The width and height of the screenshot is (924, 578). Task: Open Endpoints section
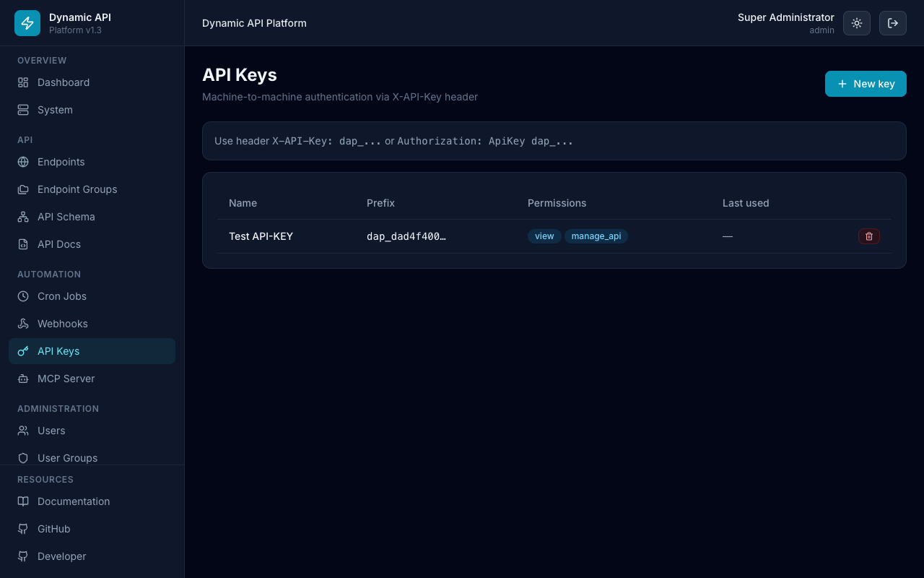[92, 162]
